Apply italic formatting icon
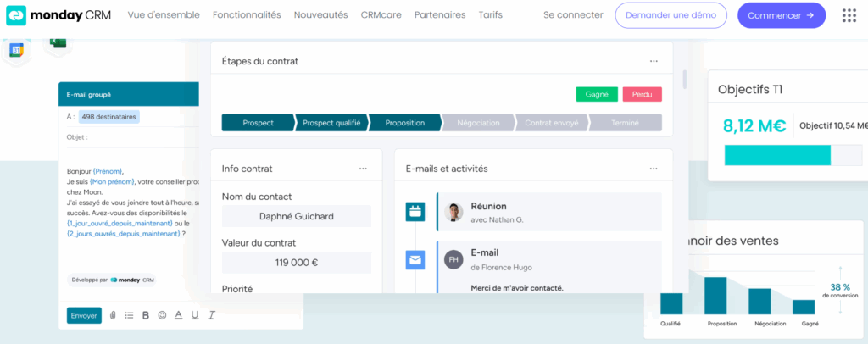The width and height of the screenshot is (868, 344). point(211,315)
